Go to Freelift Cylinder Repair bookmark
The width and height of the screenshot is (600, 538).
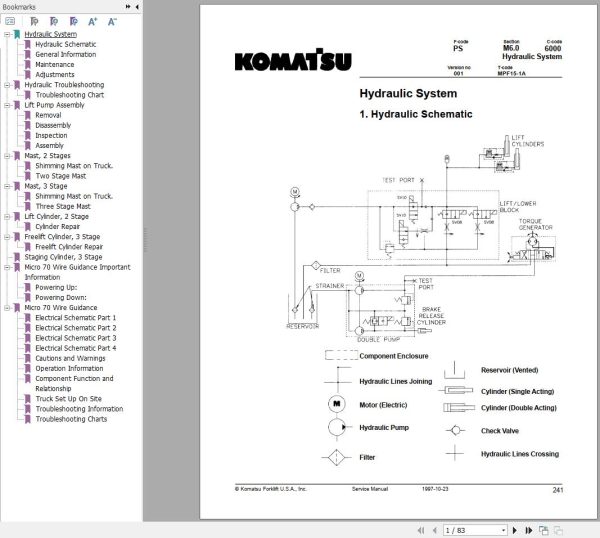coord(69,247)
